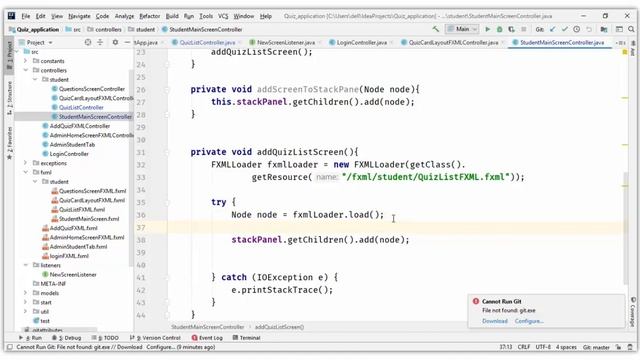Open the File menu
This screenshot has width=640, height=360.
pyautogui.click(x=26, y=16)
